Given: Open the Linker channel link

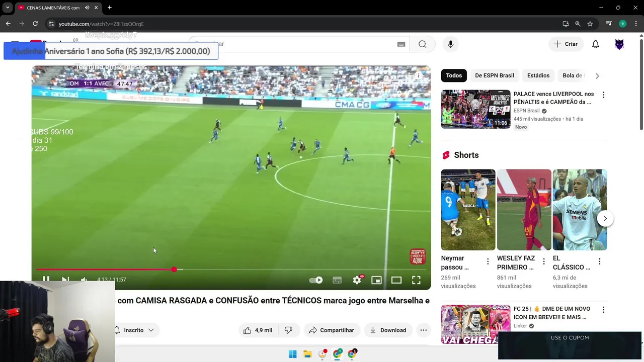Looking at the screenshot, I should (520, 326).
